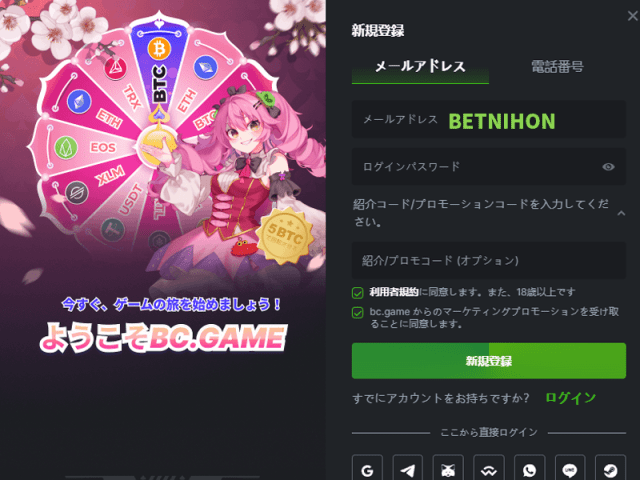Show the password with the eye icon
Screen dimensions: 640x480
(x=608, y=167)
